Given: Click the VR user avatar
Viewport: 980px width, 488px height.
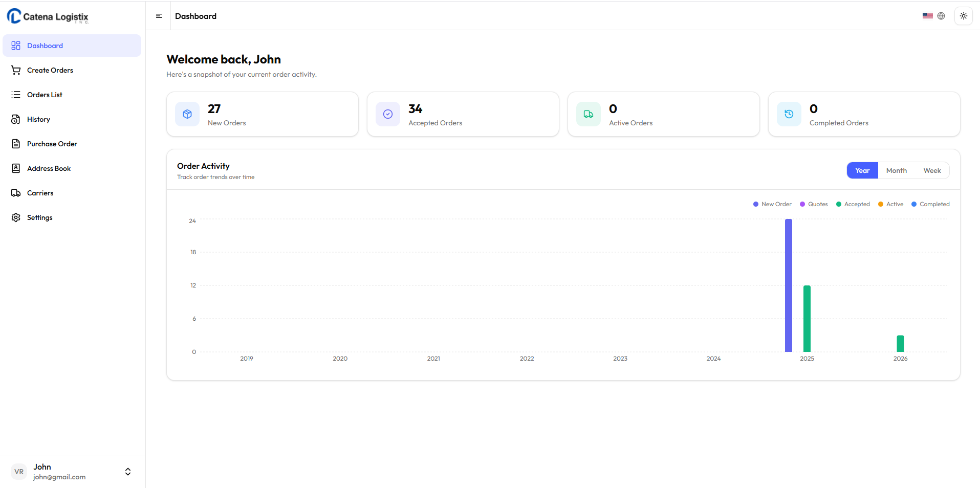Looking at the screenshot, I should (x=19, y=472).
